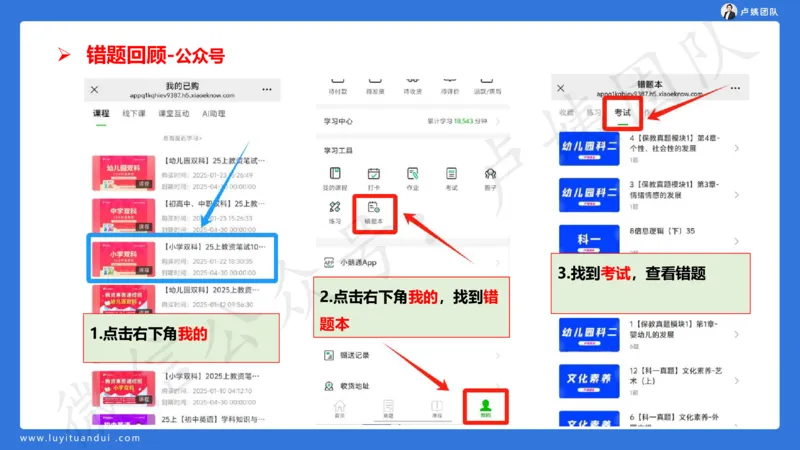Image resolution: width=800 pixels, height=450 pixels.
Task: Open 幼儿园科二 thumbnail for 第3章 exam
Action: point(589,195)
